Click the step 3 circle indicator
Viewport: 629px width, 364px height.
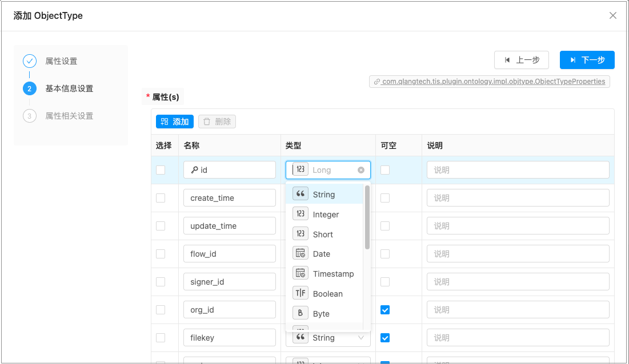(30, 116)
